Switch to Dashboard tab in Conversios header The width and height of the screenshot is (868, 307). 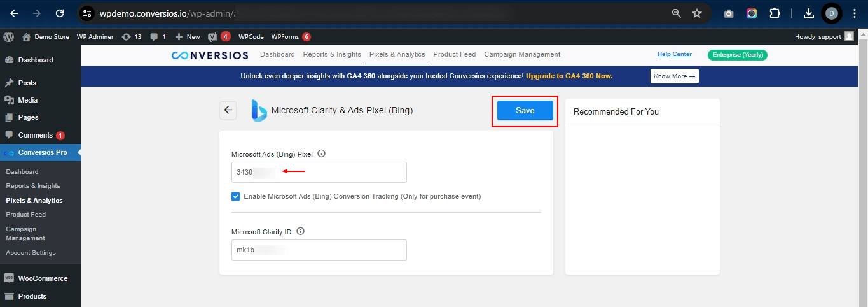point(277,55)
